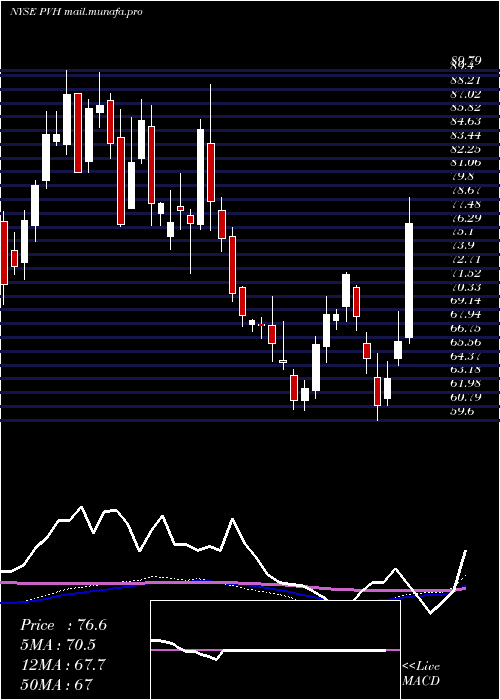Viewport: 500px width, 700px height.
Task: Click the 5MA : 70.5 value
Action: click(58, 645)
